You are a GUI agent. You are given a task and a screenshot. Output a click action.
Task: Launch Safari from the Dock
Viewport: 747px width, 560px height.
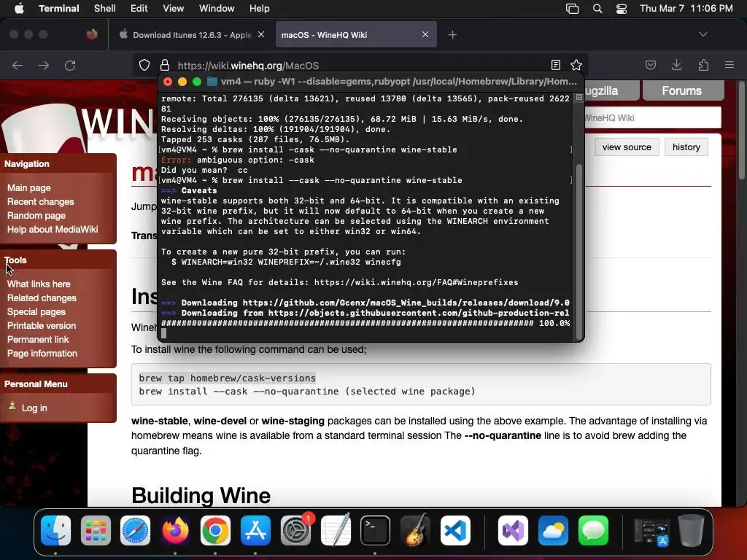click(x=135, y=531)
